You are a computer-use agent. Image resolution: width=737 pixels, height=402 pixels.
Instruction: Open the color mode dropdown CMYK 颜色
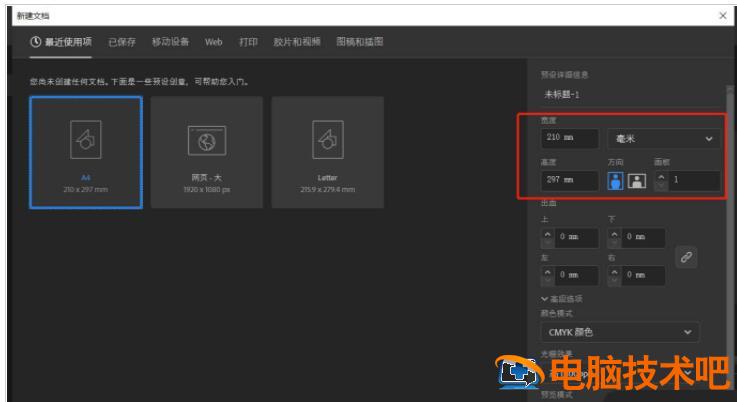pos(619,332)
